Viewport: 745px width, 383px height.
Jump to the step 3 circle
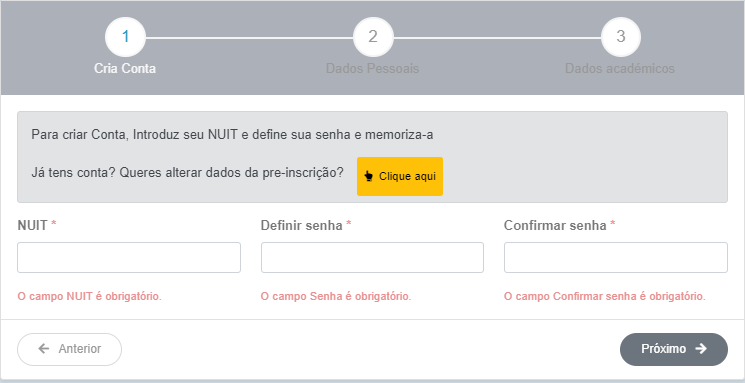(621, 37)
